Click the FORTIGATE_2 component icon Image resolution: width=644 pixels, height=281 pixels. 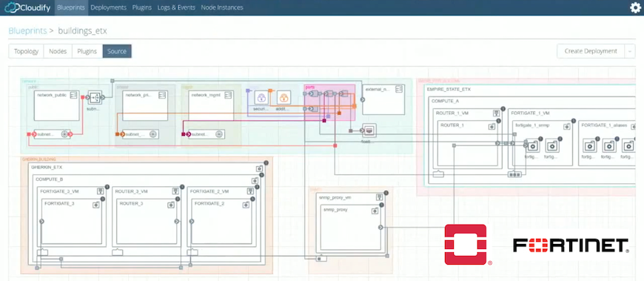(246, 205)
